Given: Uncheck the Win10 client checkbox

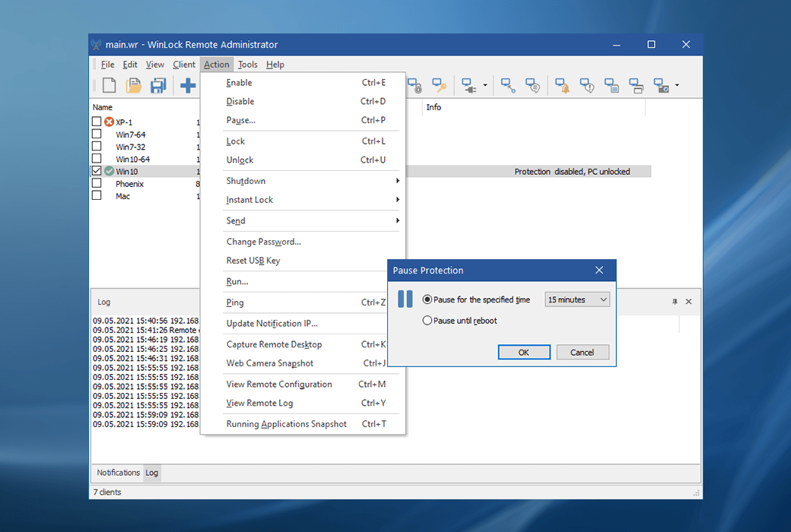Looking at the screenshot, I should (97, 171).
